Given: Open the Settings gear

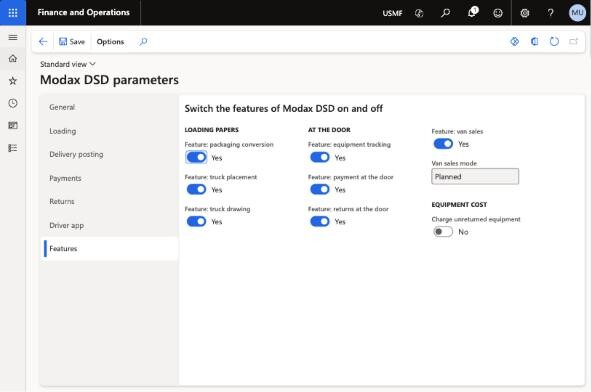Looking at the screenshot, I should click(525, 13).
